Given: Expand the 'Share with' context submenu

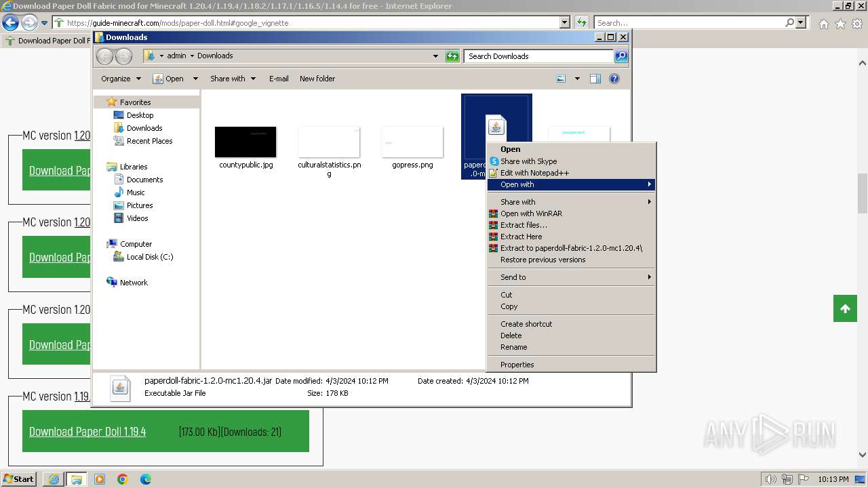Looking at the screenshot, I should [571, 202].
